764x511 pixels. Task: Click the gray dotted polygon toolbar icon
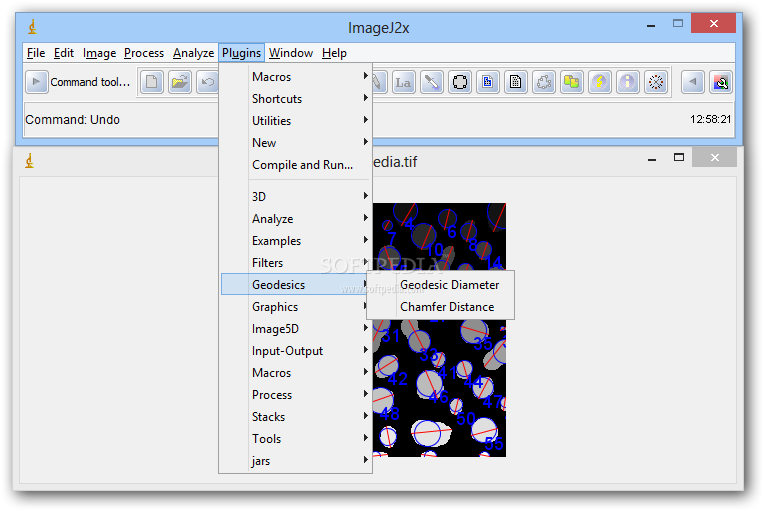(544, 82)
